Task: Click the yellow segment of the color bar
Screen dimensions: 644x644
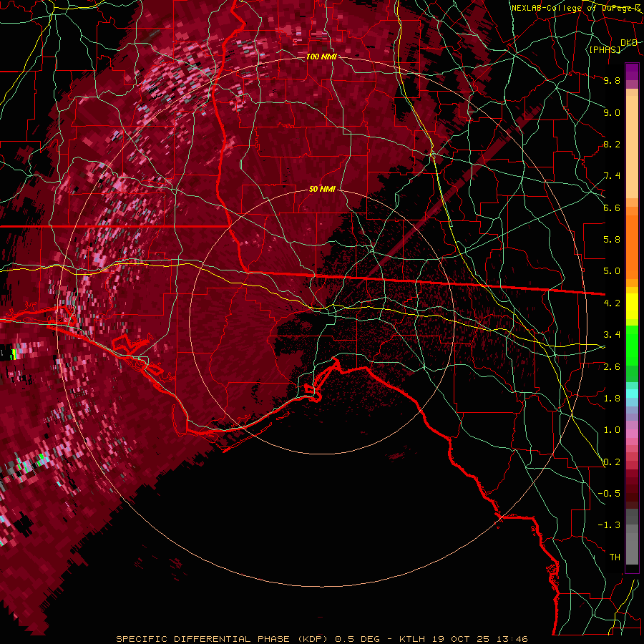Action: [x=632, y=306]
